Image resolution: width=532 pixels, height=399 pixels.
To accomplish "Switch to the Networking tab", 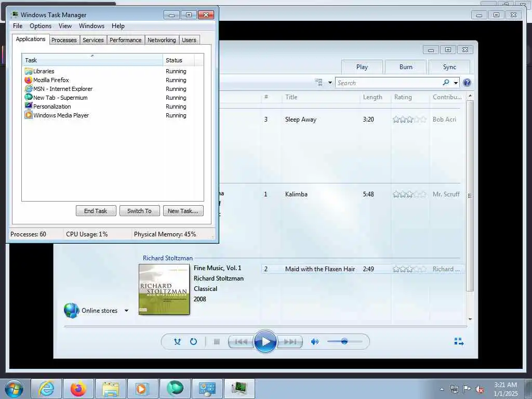I will click(x=162, y=40).
